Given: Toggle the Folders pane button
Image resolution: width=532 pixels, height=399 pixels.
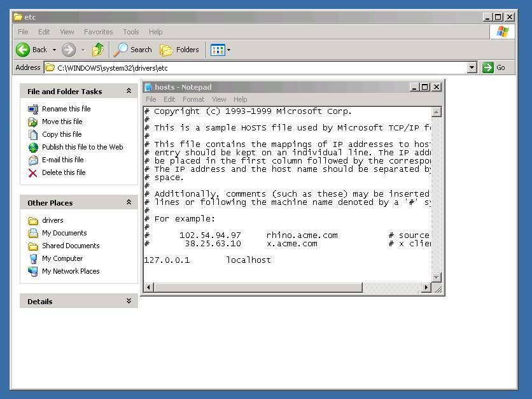Looking at the screenshot, I should [x=179, y=50].
